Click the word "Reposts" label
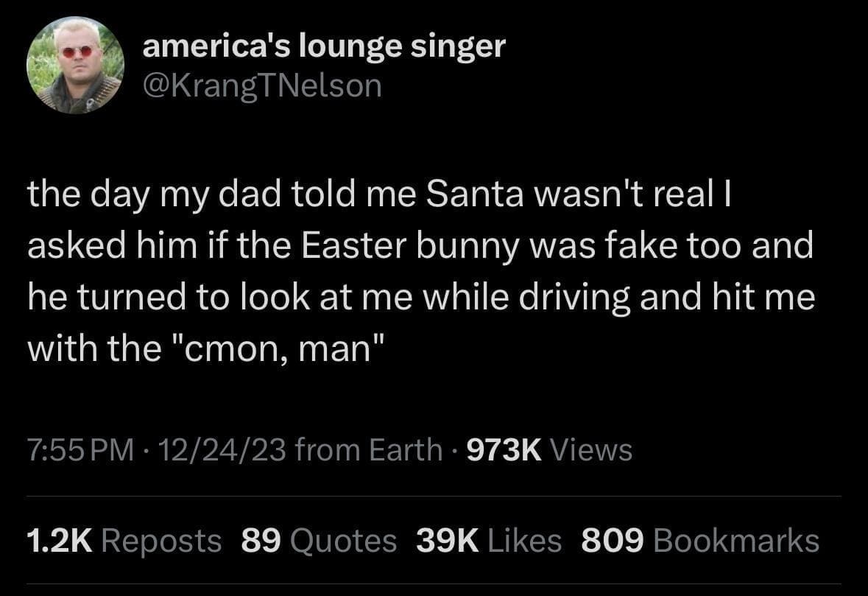Image resolution: width=868 pixels, height=596 pixels. tap(160, 541)
